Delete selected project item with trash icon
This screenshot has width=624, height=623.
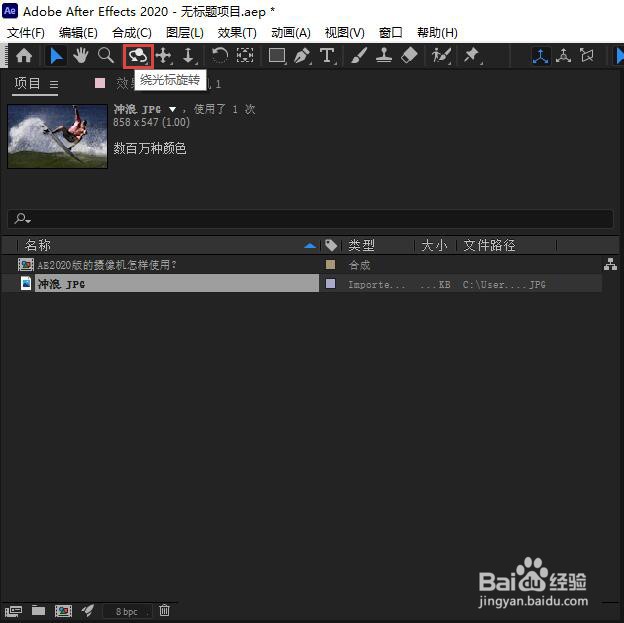(x=164, y=610)
